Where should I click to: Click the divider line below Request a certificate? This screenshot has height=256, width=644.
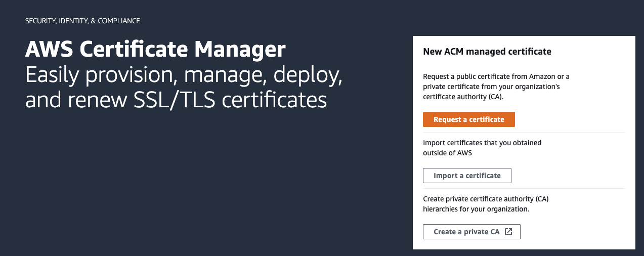[x=524, y=133]
